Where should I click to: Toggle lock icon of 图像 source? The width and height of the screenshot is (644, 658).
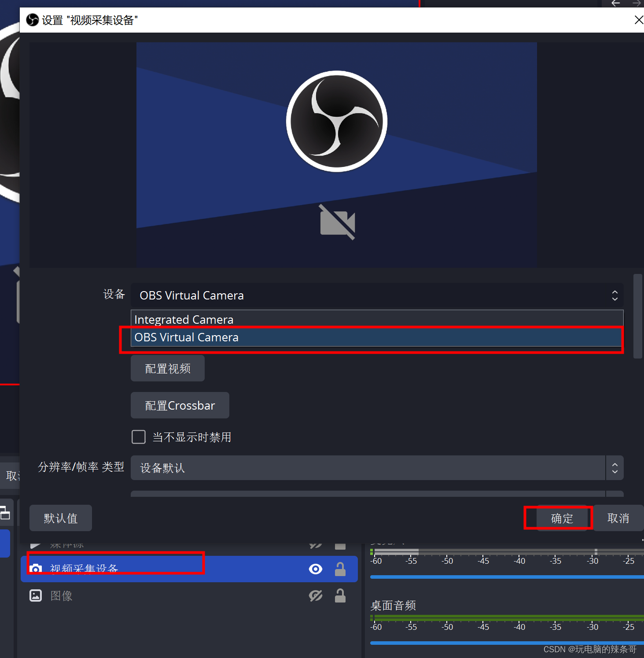click(x=340, y=595)
